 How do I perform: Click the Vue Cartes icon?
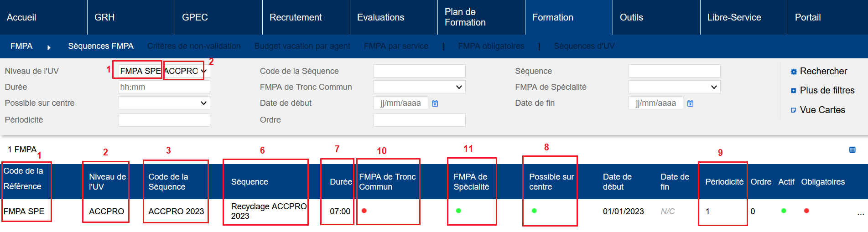tap(794, 110)
